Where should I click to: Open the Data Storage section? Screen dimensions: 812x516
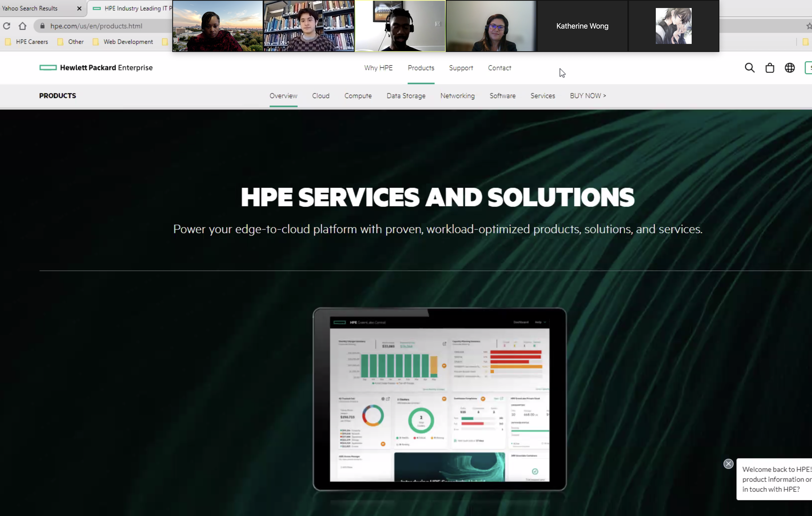(406, 96)
